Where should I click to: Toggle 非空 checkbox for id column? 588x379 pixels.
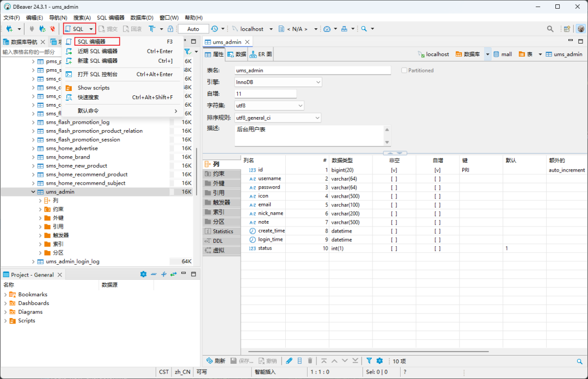[x=394, y=170]
